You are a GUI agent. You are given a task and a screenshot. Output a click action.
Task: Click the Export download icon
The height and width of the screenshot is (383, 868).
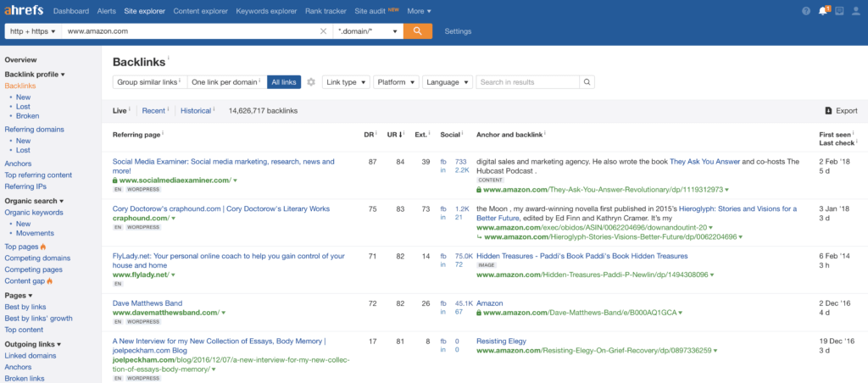click(829, 111)
